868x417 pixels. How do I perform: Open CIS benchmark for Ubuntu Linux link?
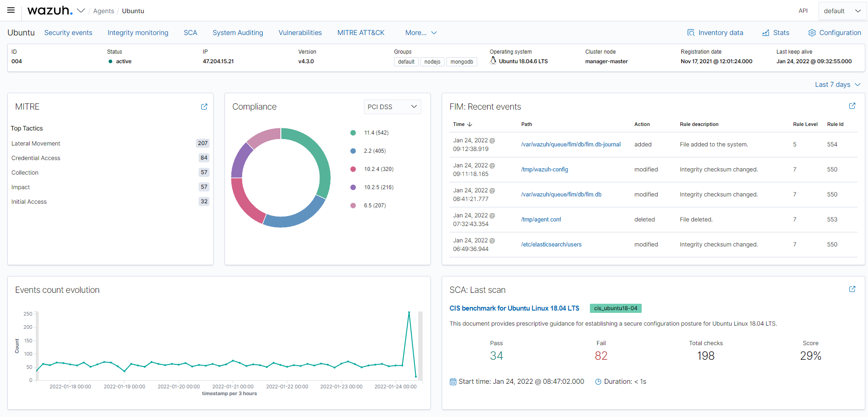point(514,308)
